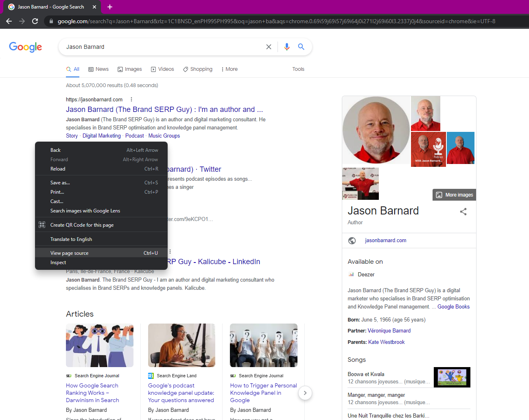The height and width of the screenshot is (420, 529).
Task: Open the jasonbarnard.com link in knowledge panel
Action: tap(386, 241)
